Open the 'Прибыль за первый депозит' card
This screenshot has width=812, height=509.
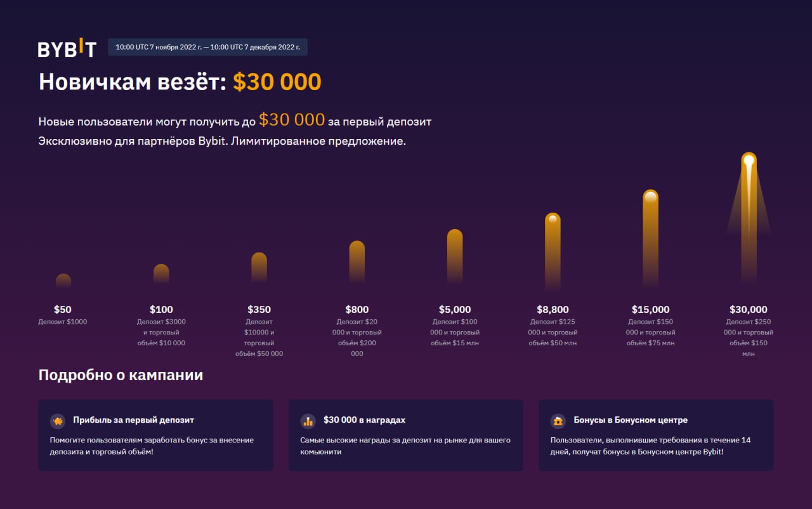tap(155, 435)
